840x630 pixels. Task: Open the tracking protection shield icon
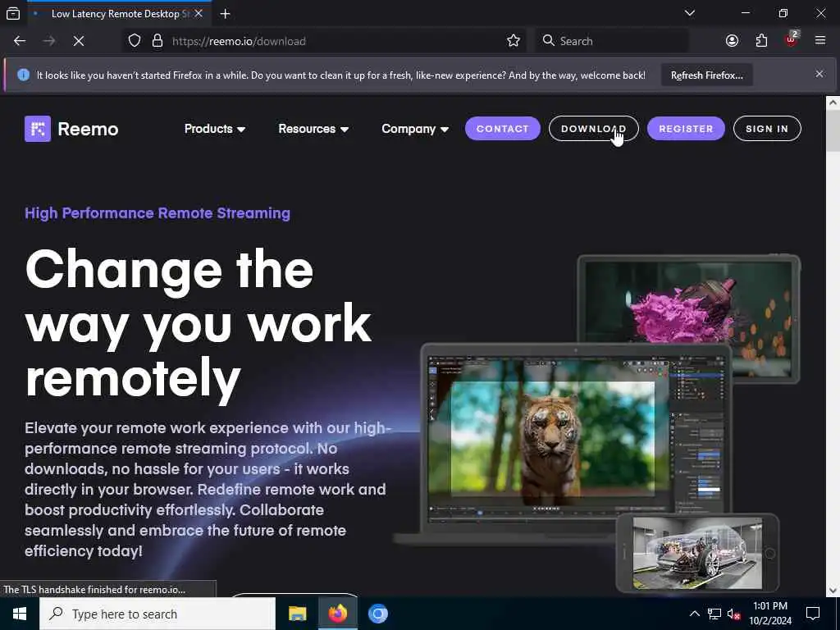click(135, 41)
